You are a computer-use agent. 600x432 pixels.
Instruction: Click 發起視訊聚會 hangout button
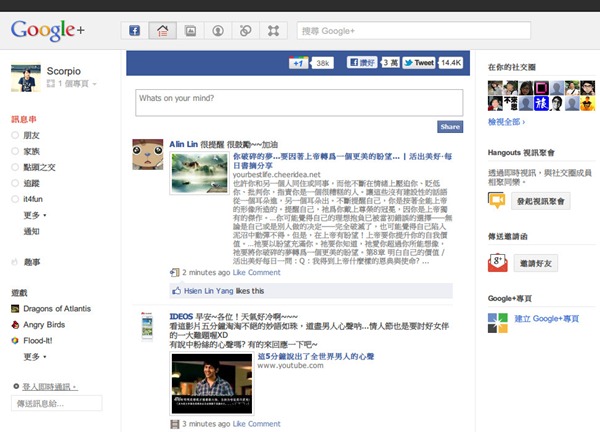(540, 201)
